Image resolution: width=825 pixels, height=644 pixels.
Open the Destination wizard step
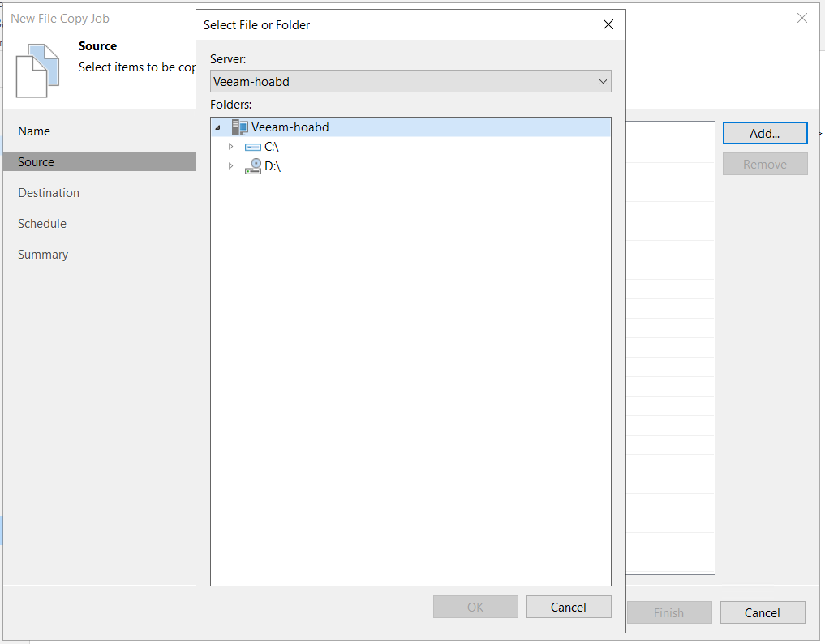point(48,192)
